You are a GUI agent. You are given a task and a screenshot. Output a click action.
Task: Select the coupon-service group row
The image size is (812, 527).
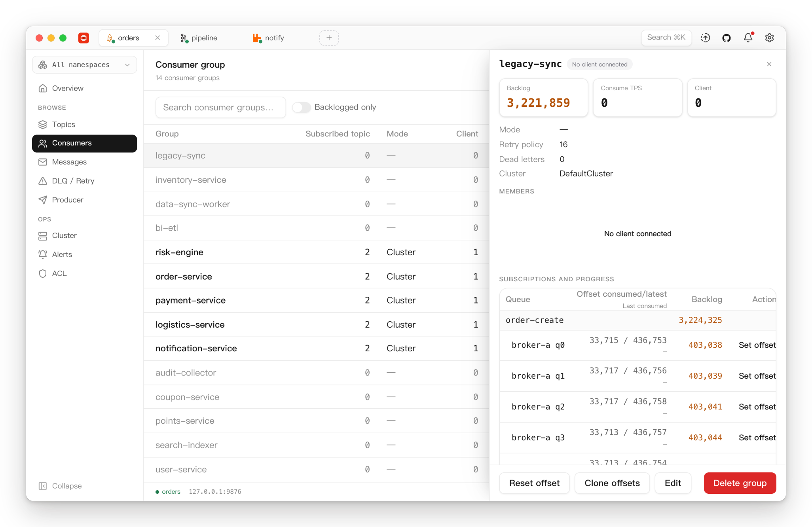(x=316, y=397)
